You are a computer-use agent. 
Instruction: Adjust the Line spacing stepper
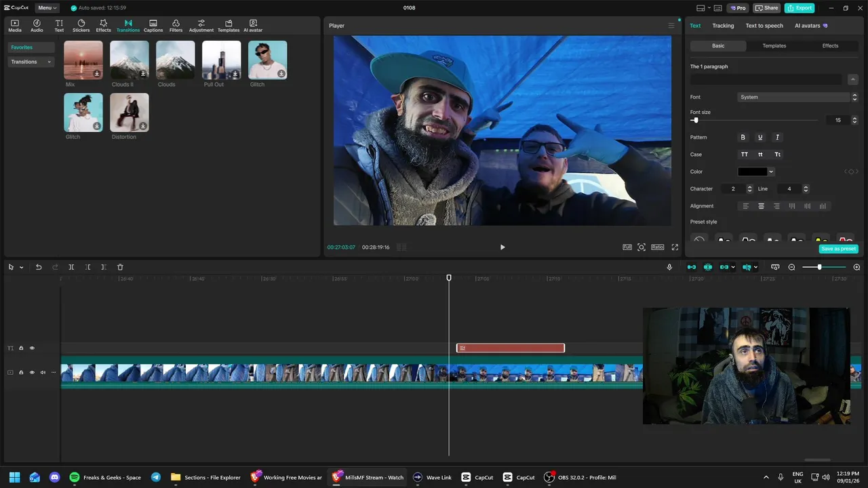coord(806,189)
